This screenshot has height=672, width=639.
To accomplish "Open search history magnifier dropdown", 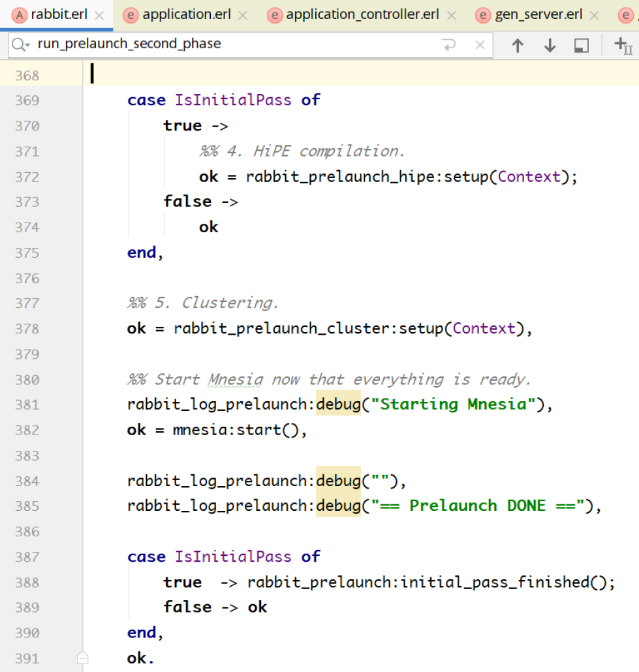I will [x=21, y=45].
